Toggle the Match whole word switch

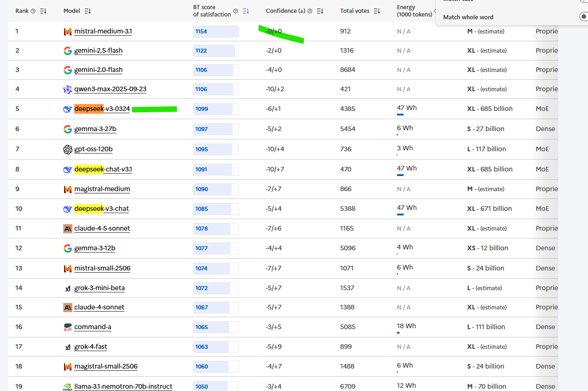click(583, 17)
